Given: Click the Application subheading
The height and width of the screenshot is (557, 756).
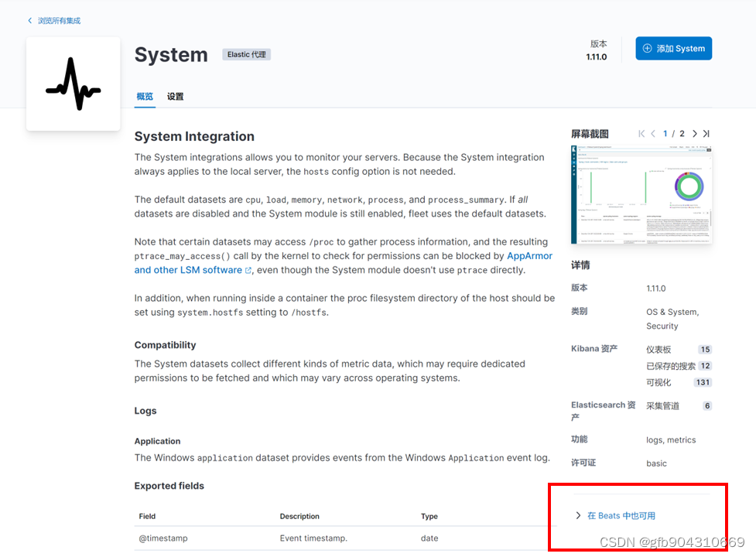Looking at the screenshot, I should [157, 441].
